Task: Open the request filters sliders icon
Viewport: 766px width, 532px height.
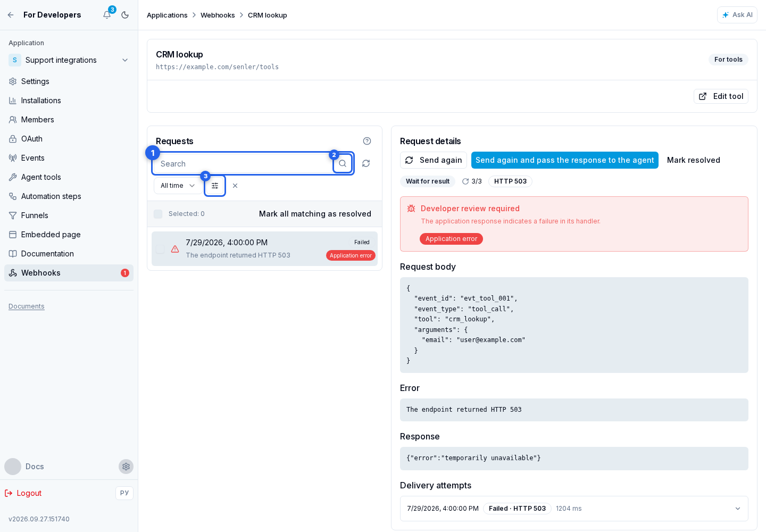Action: click(x=215, y=186)
